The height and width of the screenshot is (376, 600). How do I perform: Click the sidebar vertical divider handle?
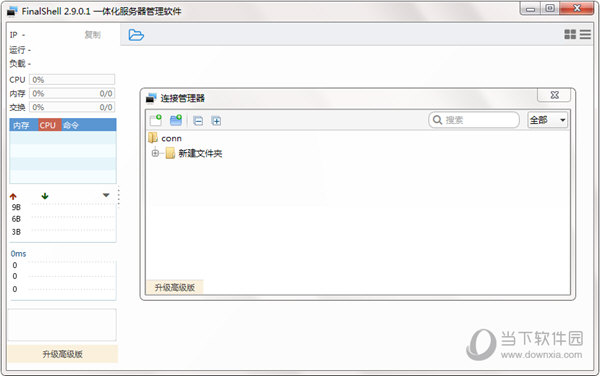[x=119, y=197]
